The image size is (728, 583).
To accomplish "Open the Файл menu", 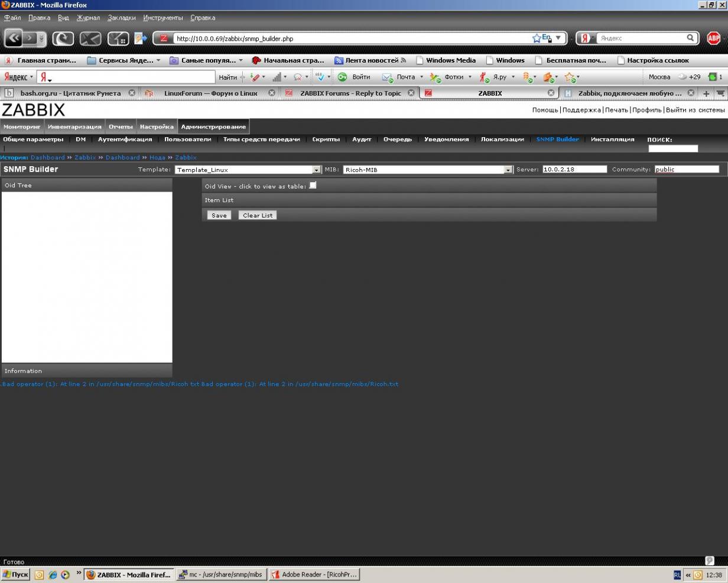I will (12, 18).
